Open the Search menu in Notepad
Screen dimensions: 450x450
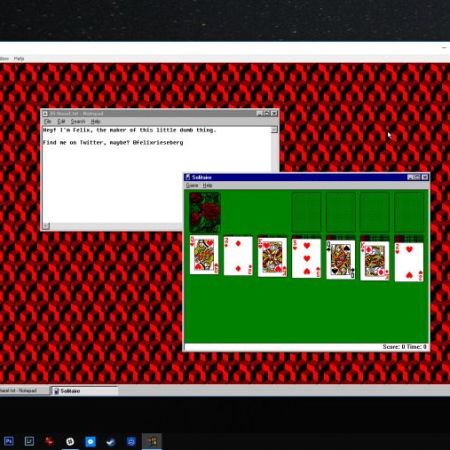(78, 121)
